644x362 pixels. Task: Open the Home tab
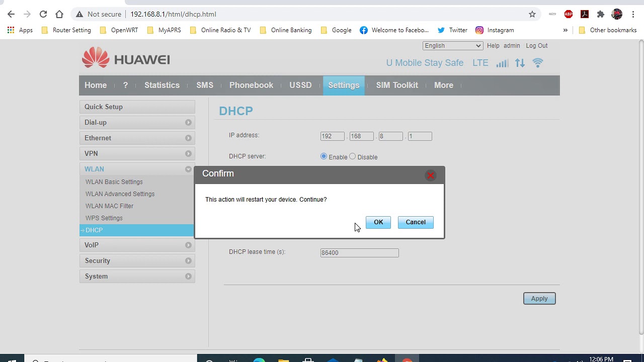point(96,85)
